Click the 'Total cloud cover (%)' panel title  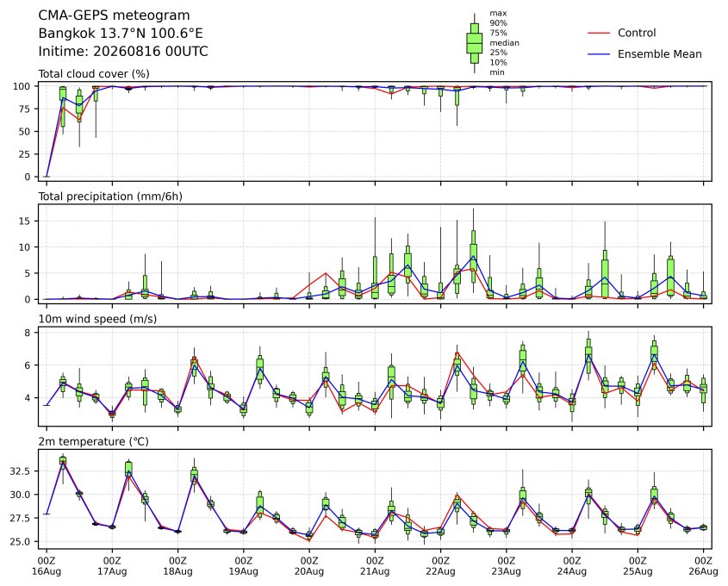click(x=94, y=74)
